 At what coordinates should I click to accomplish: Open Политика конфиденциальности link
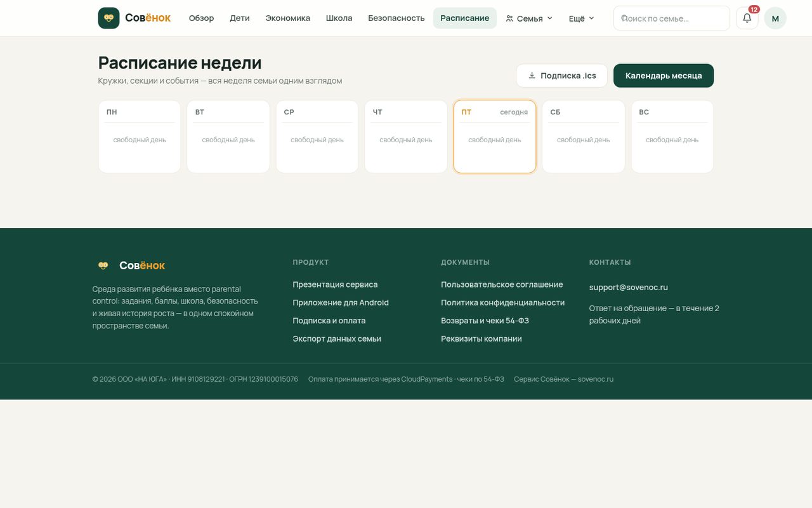click(503, 303)
